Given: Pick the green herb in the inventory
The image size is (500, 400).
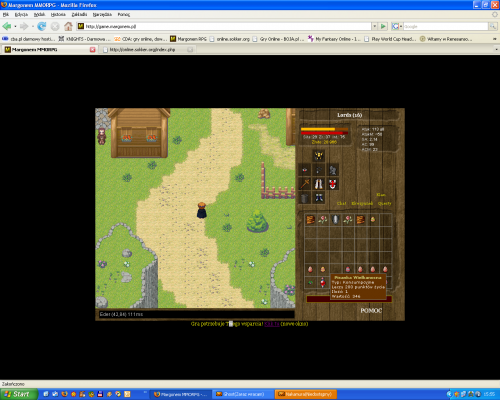Looking at the screenshot, I should [x=310, y=283].
